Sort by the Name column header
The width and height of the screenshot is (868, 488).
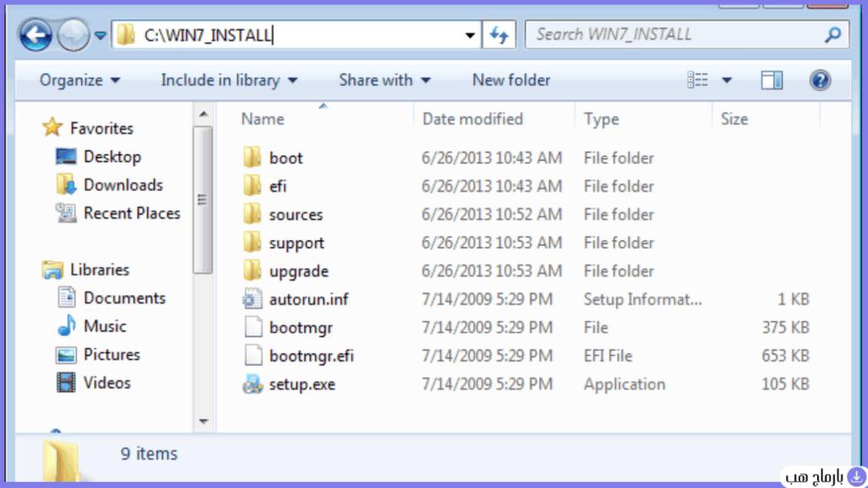(x=263, y=119)
